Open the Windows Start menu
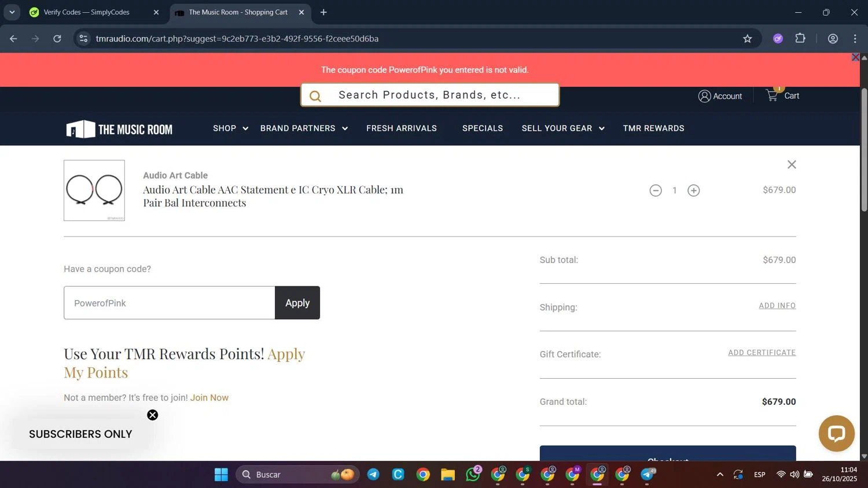 [221, 475]
